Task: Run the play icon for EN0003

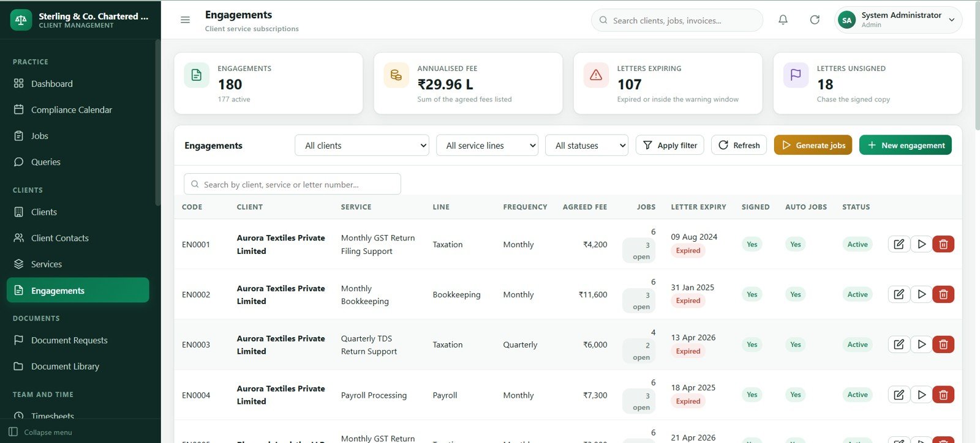Action: [921, 344]
